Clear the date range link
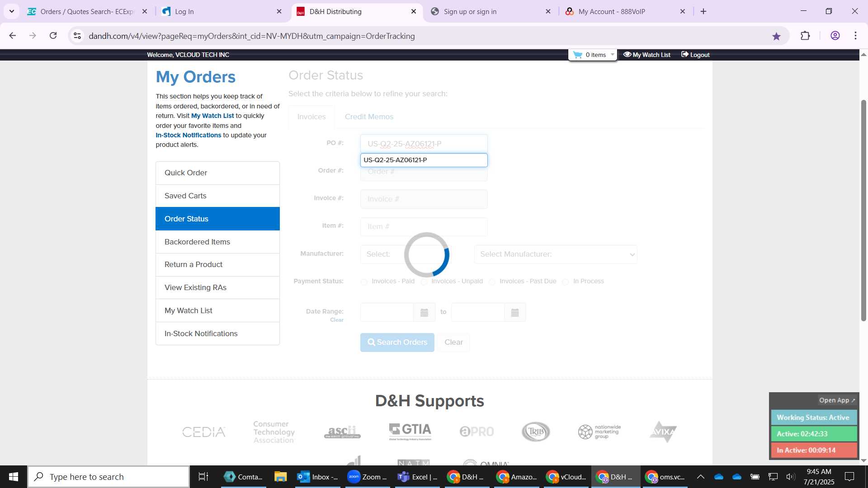 337,320
